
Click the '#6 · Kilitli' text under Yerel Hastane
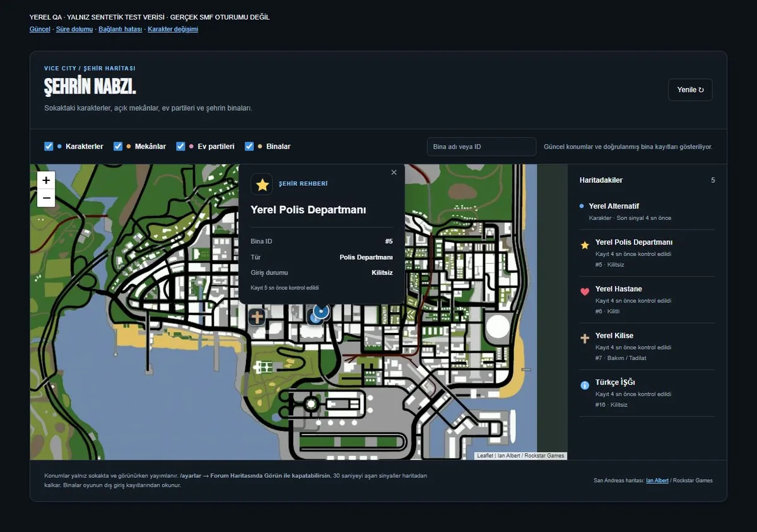click(607, 311)
